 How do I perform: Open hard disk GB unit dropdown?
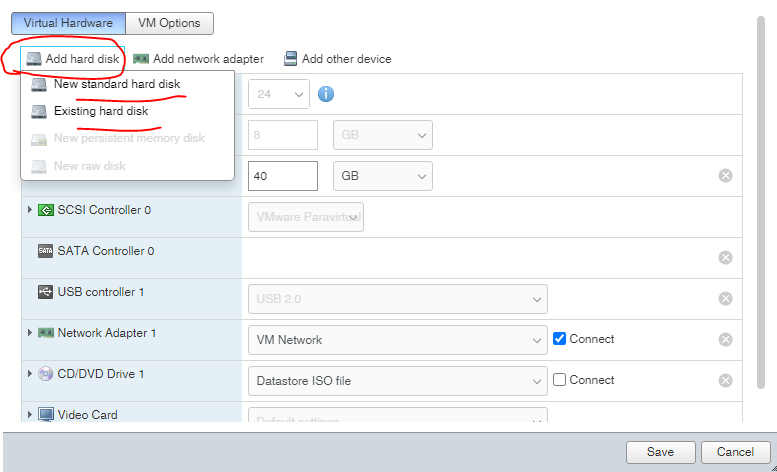click(x=383, y=176)
